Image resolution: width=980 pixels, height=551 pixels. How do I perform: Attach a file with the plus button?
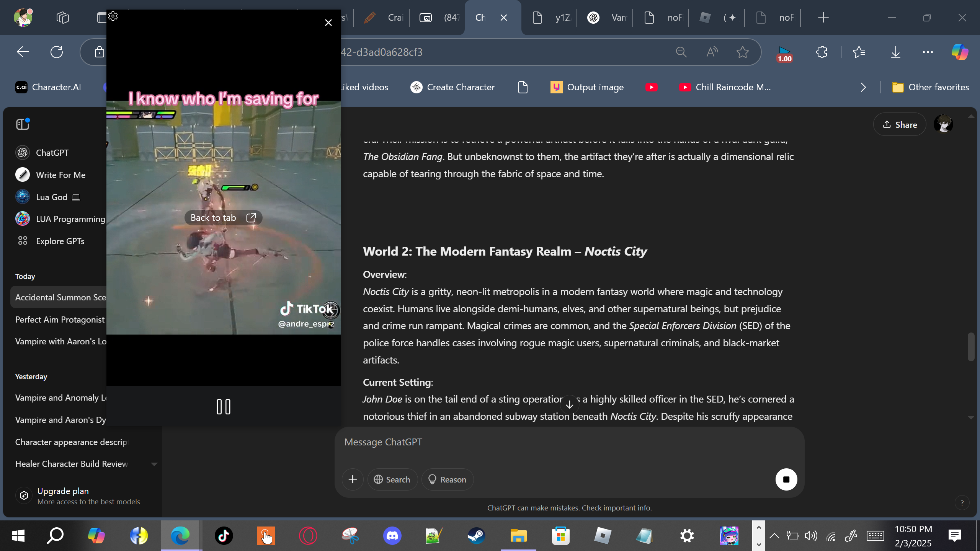353,479
